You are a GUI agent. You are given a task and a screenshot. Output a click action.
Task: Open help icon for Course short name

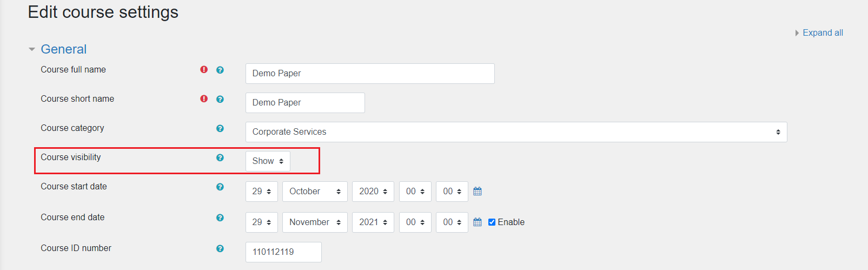pos(220,99)
